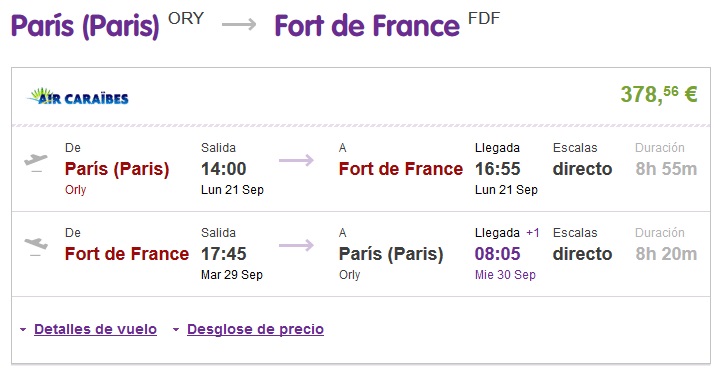The image size is (727, 375).
Task: Click the +1 day indicator
Action: click(533, 233)
